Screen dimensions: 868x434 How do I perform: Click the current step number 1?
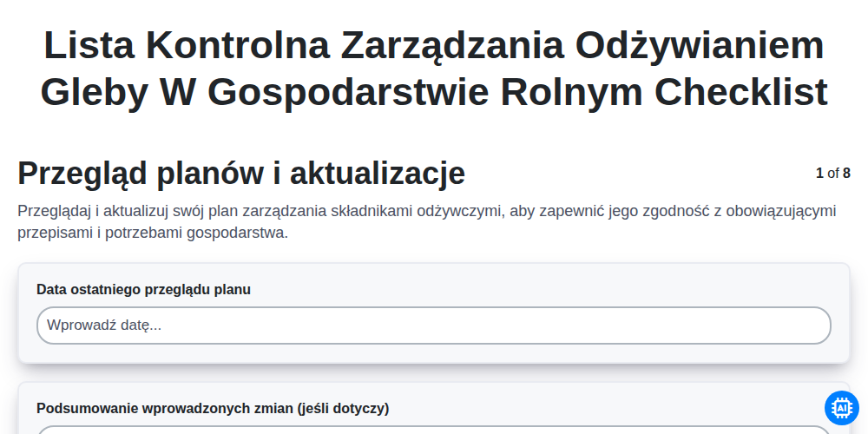click(x=820, y=174)
